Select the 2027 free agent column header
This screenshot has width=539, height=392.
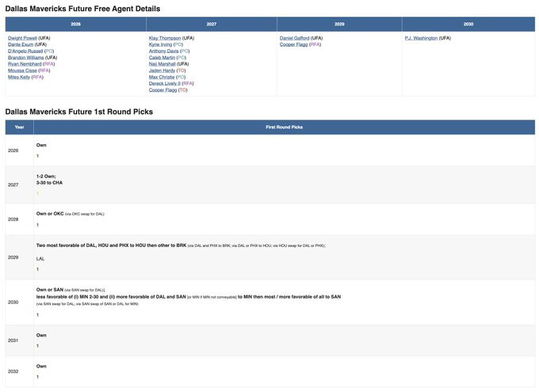click(212, 24)
